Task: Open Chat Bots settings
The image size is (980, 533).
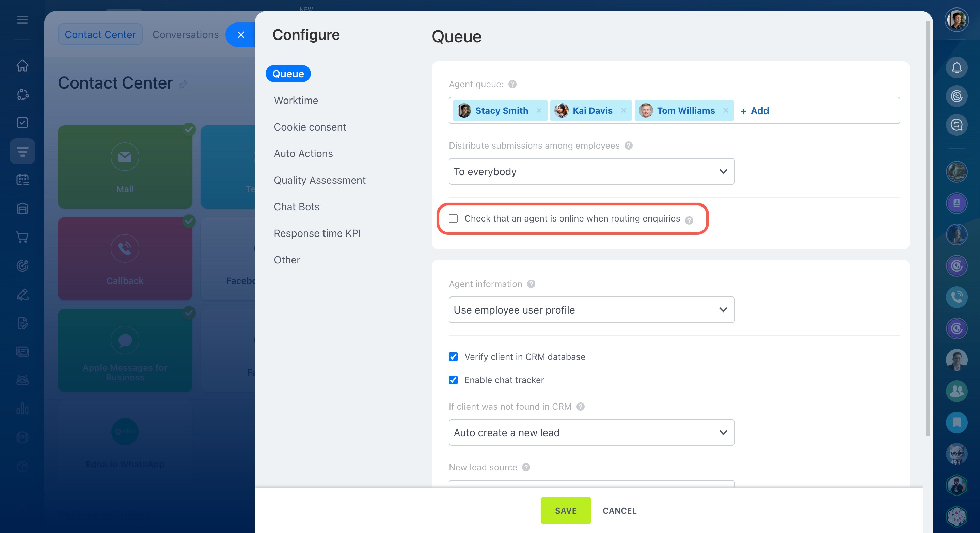Action: pos(296,207)
